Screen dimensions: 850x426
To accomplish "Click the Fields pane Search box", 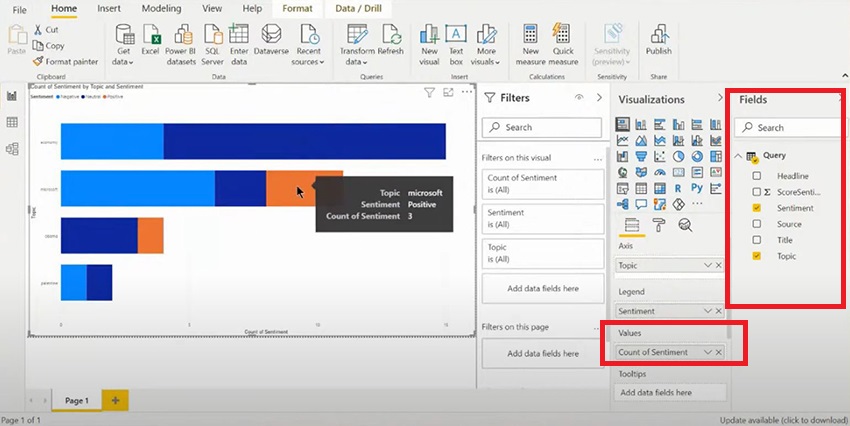I will [788, 128].
